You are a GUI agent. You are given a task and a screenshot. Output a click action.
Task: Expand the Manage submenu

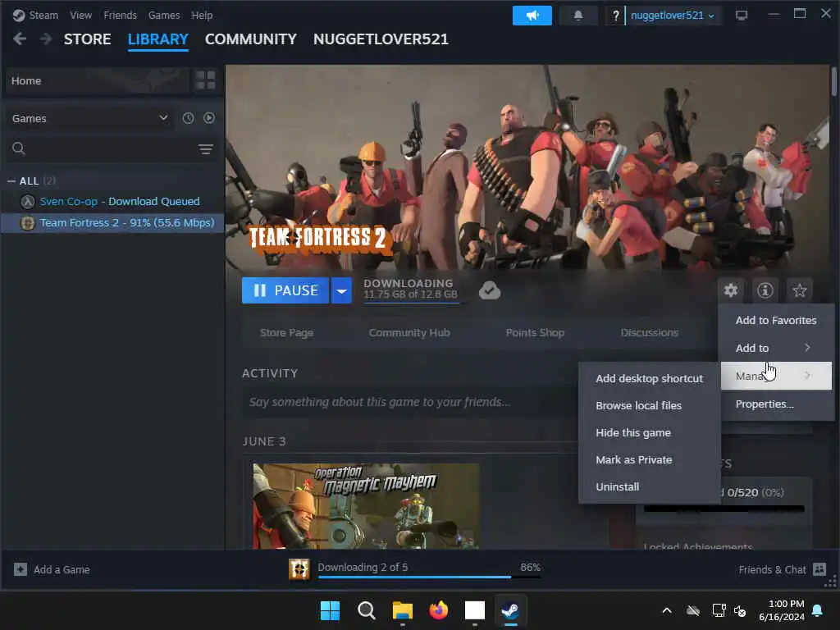[x=774, y=376]
